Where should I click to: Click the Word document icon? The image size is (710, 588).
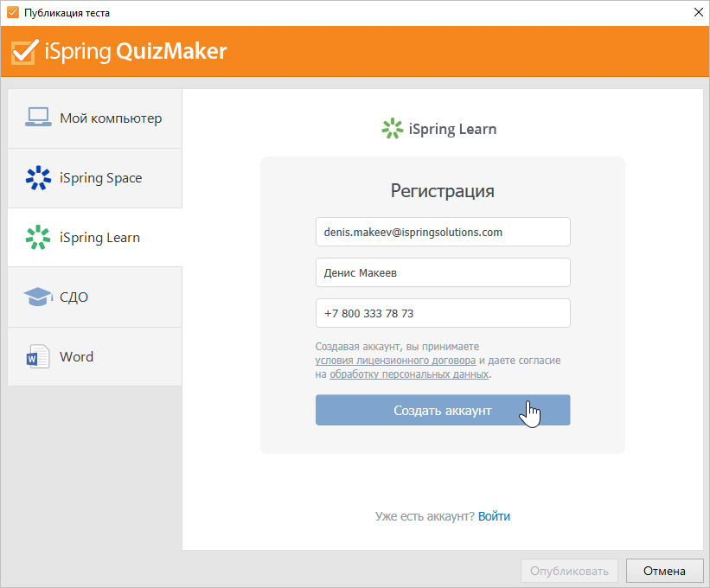coord(38,356)
